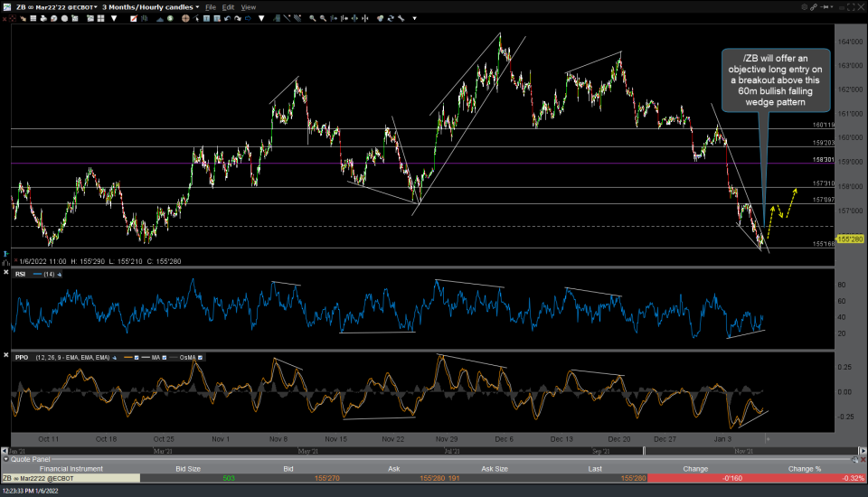868x497 pixels.
Task: Click the close icon in Quote Panel header
Action: coord(863,459)
